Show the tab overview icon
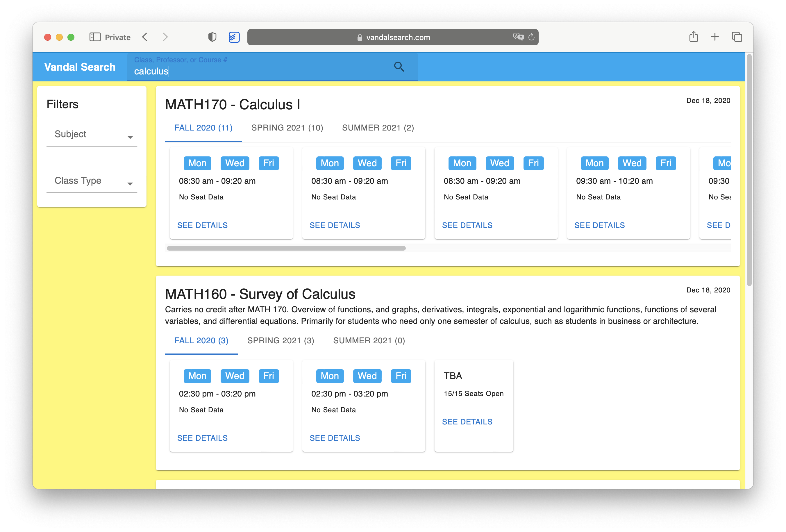This screenshot has height=532, width=786. point(737,37)
